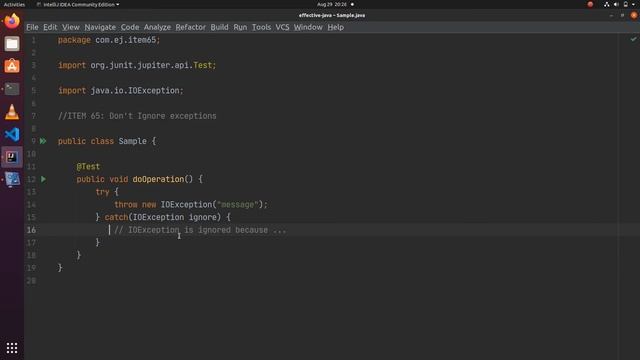This screenshot has height=360, width=640.
Task: Click the inspection checkmark icon in editor corner
Action: [x=633, y=39]
